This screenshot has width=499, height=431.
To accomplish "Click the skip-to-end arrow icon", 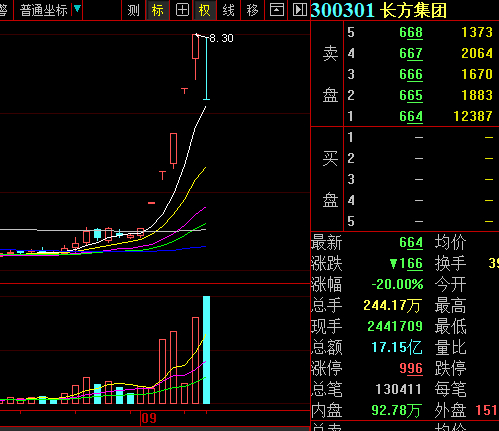I will tap(299, 10).
